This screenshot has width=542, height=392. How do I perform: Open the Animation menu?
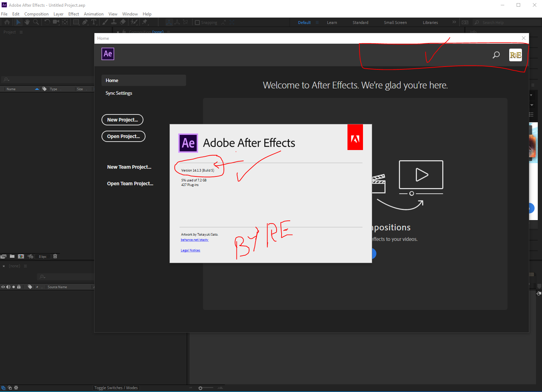pyautogui.click(x=94, y=14)
